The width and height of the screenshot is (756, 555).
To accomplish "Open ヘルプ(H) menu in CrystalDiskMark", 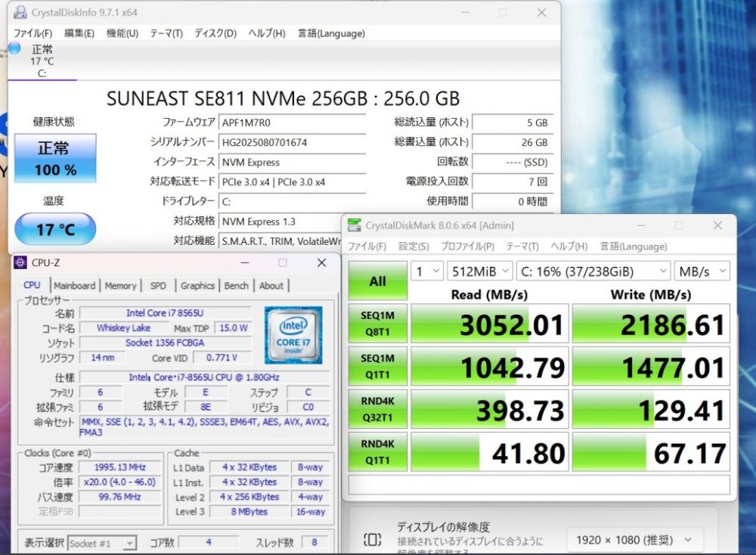I will [569, 246].
